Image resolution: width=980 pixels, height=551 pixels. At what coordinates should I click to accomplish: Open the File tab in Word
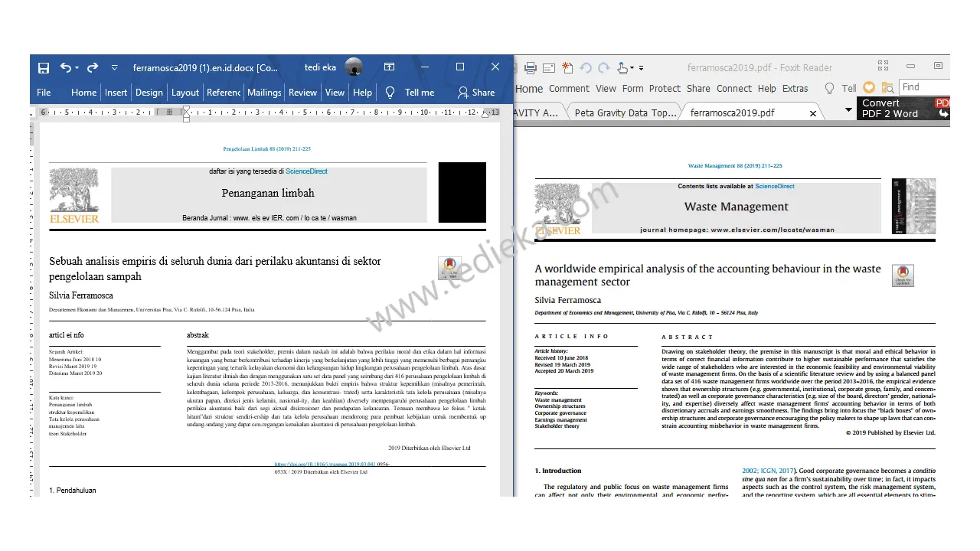[x=44, y=93]
